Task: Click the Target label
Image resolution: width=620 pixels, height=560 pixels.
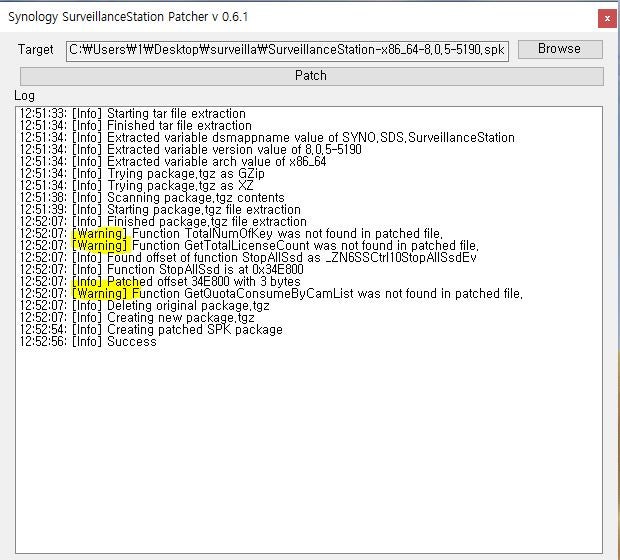Action: click(36, 49)
